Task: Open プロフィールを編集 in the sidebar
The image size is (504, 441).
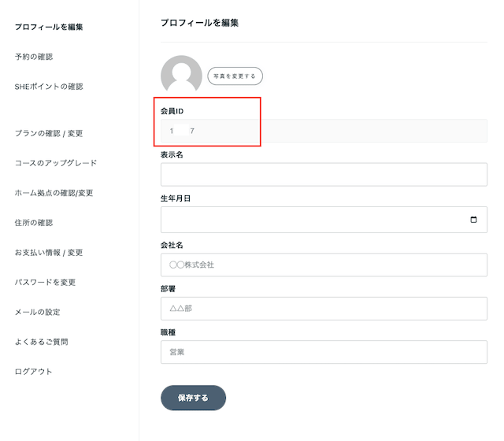Action: tap(49, 27)
